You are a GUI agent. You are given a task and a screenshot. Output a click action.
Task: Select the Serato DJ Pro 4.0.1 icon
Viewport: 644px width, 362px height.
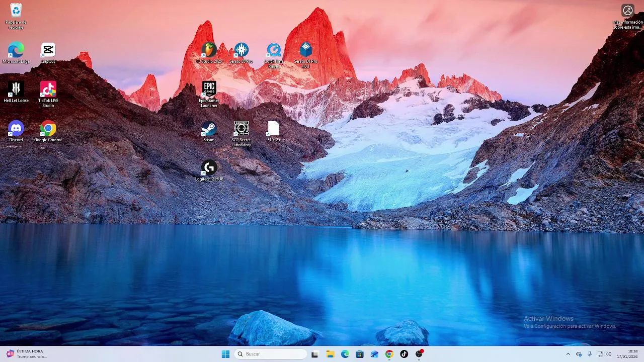pyautogui.click(x=306, y=55)
